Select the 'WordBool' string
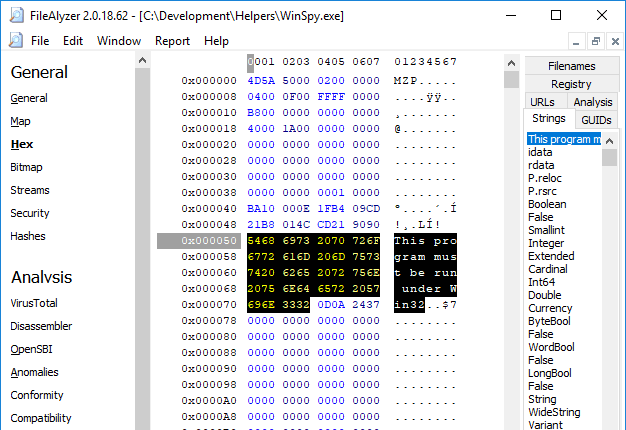This screenshot has width=626, height=430. tap(551, 347)
